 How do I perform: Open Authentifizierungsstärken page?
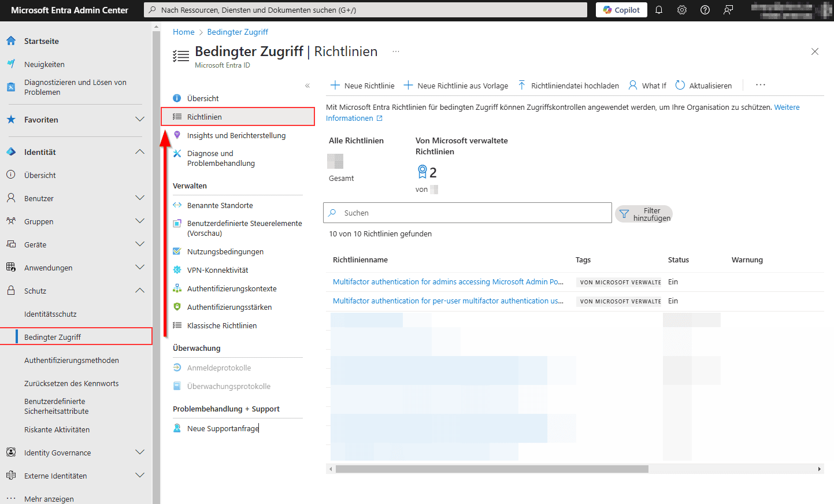[229, 307]
